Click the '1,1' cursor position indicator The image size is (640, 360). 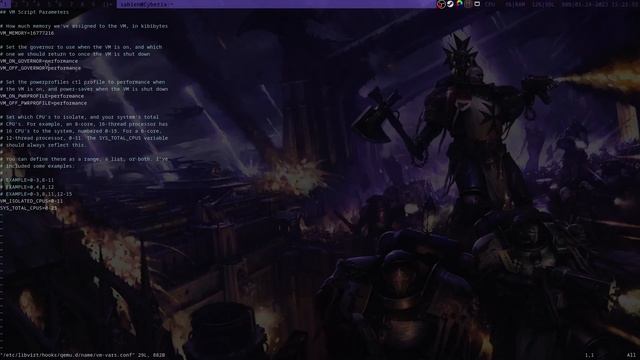click(x=590, y=356)
